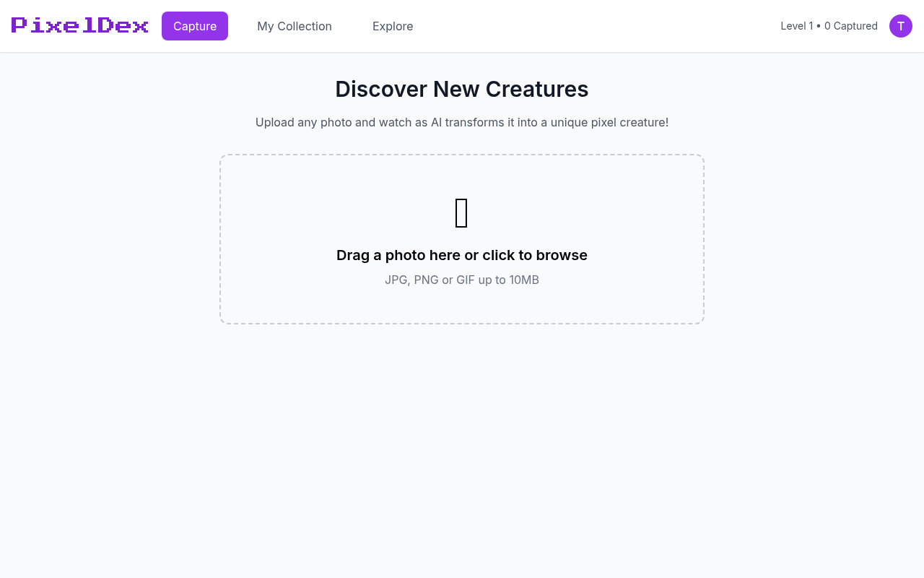
Task: Click the photo icon above the browse text
Action: click(461, 213)
